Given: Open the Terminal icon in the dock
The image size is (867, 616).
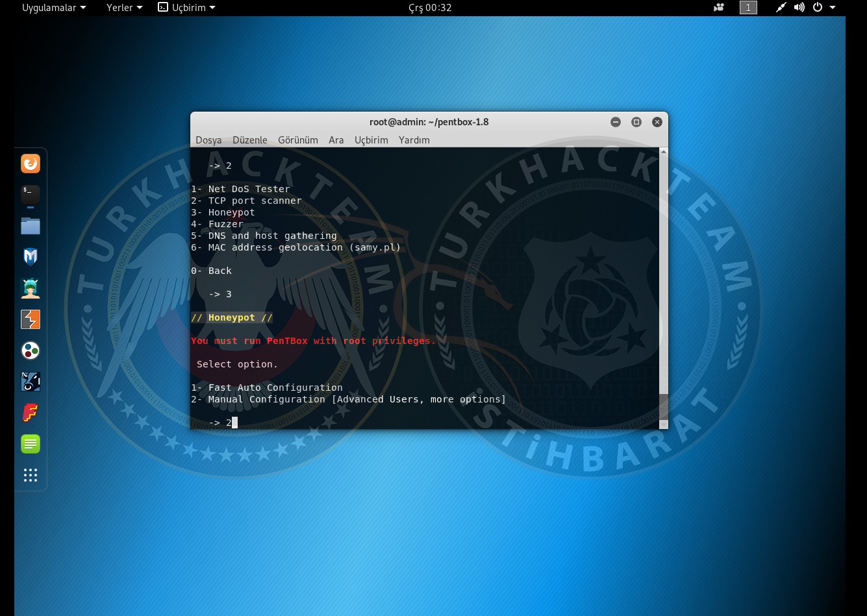Looking at the screenshot, I should (x=31, y=195).
